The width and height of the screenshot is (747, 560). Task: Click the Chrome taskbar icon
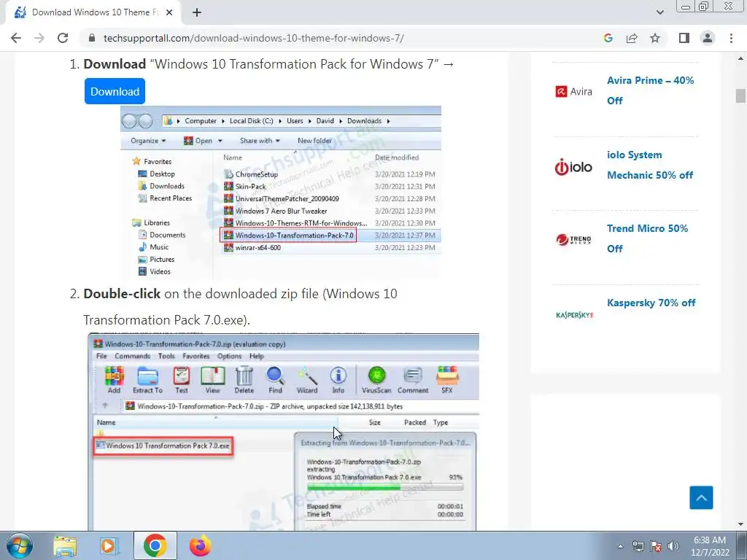pos(155,545)
